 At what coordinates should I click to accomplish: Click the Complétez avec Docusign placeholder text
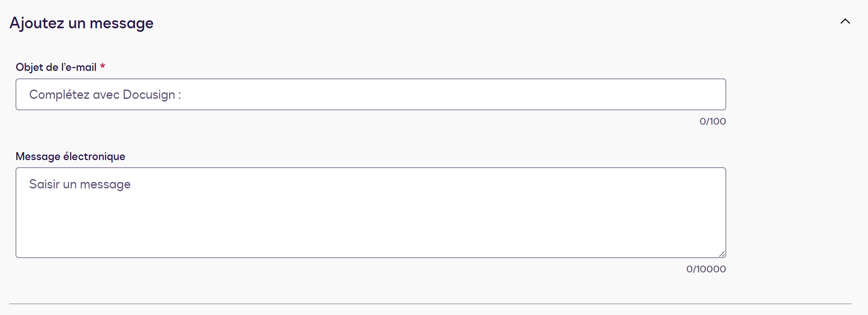(x=105, y=95)
